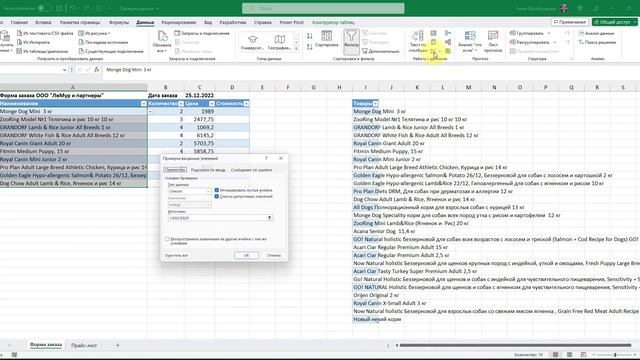
Task: Switch to 'Сообщение об ошибке' dialog tab
Action: [x=251, y=170]
